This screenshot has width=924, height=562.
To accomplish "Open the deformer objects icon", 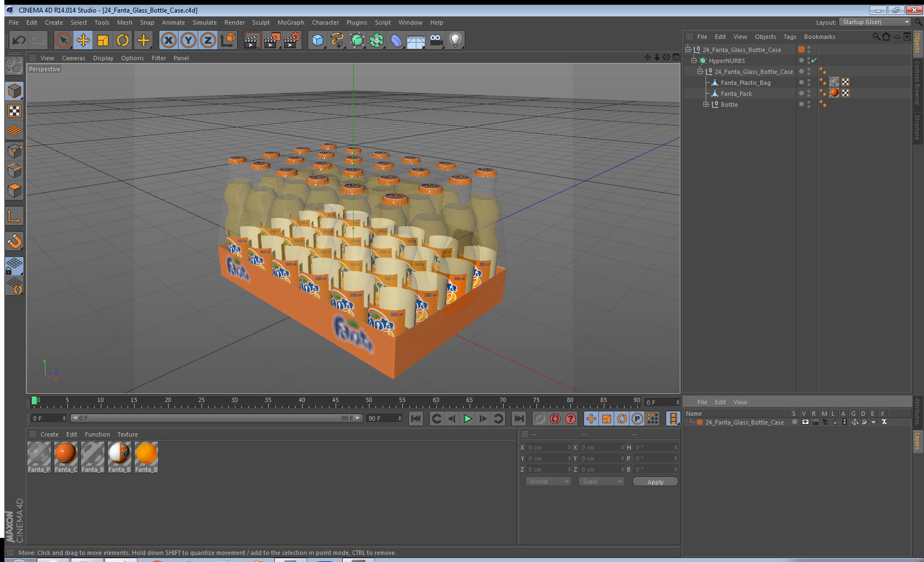I will tap(396, 40).
